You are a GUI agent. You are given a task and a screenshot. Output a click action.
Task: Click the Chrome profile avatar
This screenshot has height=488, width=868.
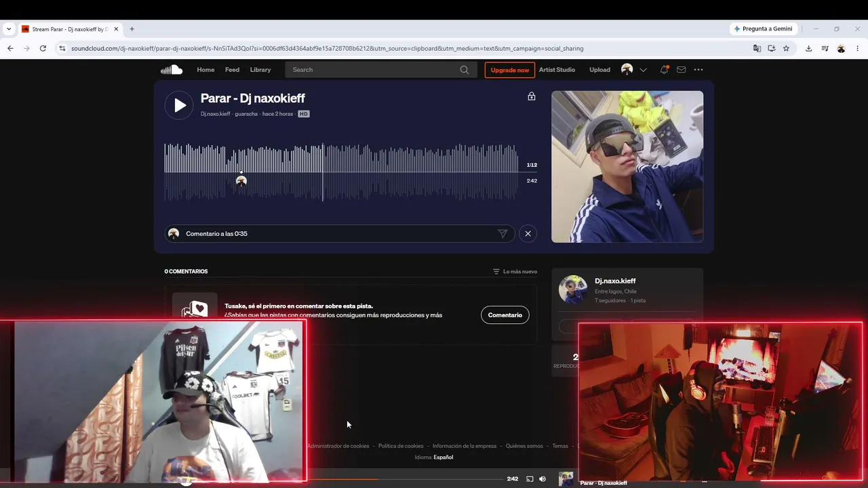(x=841, y=48)
